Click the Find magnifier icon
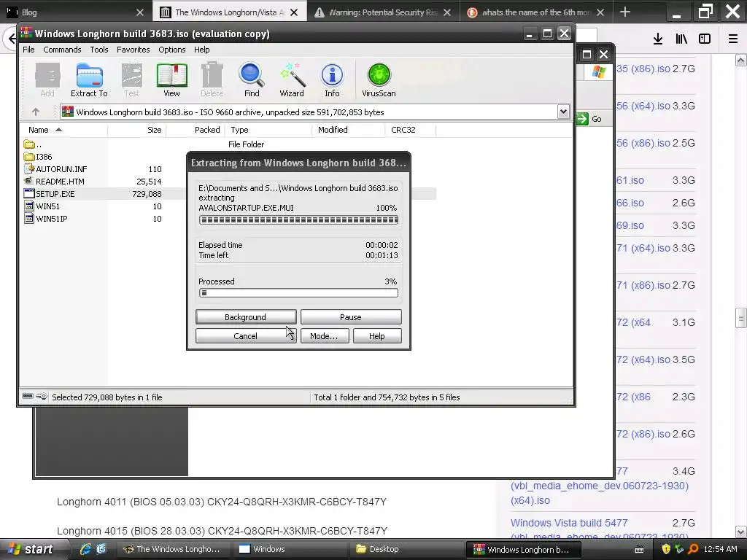747x560 pixels. 252,80
